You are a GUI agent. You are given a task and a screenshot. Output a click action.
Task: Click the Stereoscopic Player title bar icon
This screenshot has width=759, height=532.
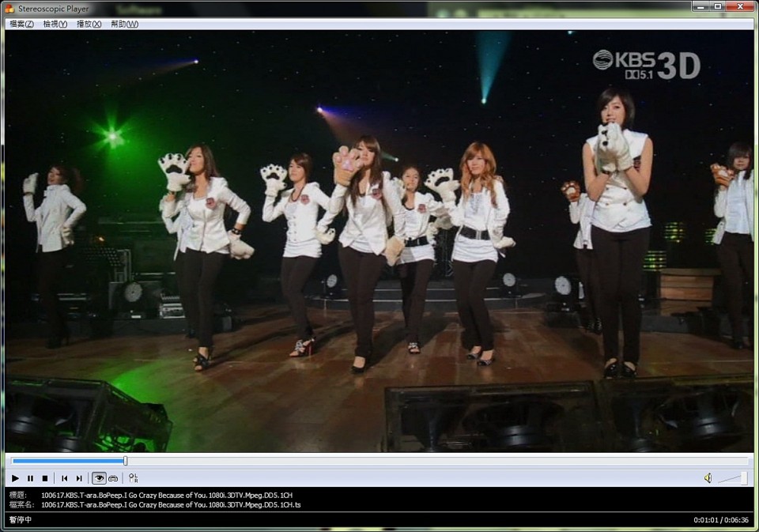9,8
